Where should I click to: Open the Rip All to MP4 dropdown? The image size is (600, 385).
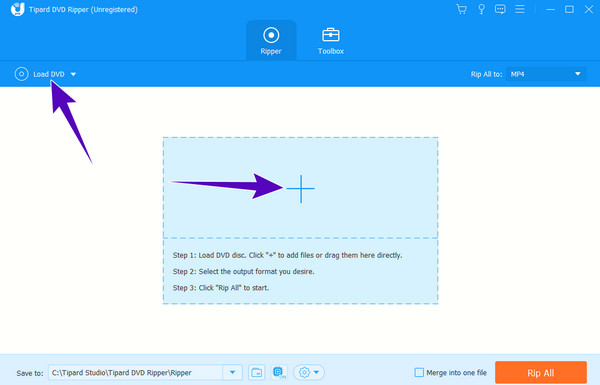(x=546, y=74)
